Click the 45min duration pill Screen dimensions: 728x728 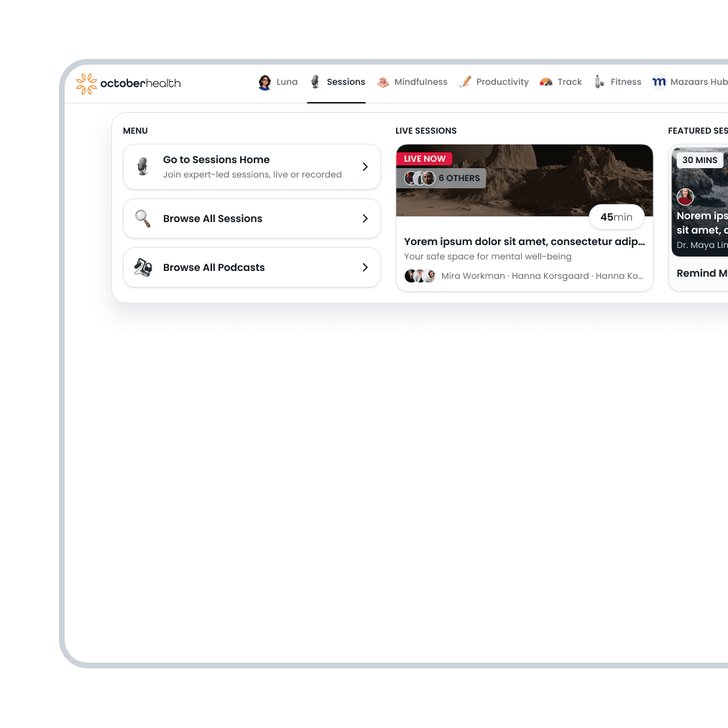tap(617, 217)
